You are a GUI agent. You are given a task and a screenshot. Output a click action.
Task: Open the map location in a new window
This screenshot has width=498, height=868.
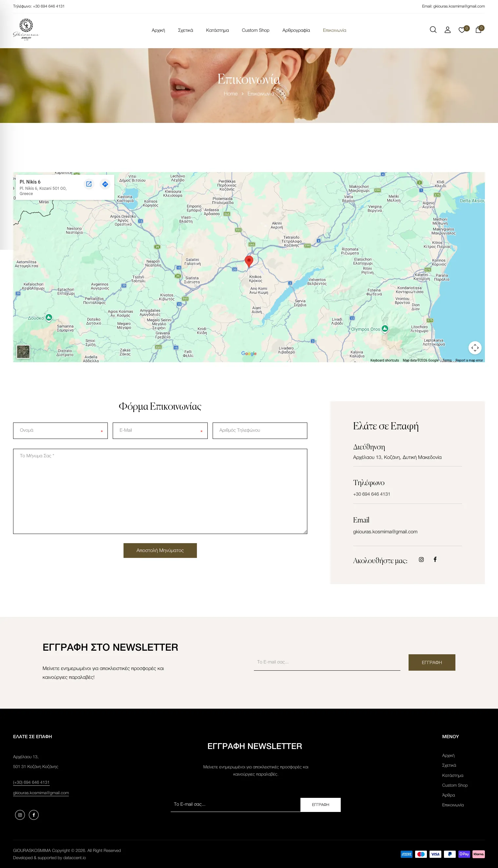pos(89,184)
